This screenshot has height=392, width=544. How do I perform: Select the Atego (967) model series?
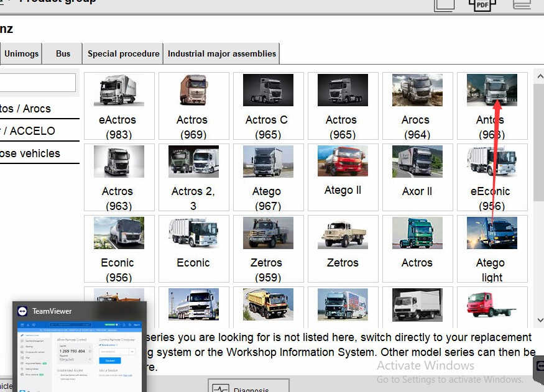(268, 178)
